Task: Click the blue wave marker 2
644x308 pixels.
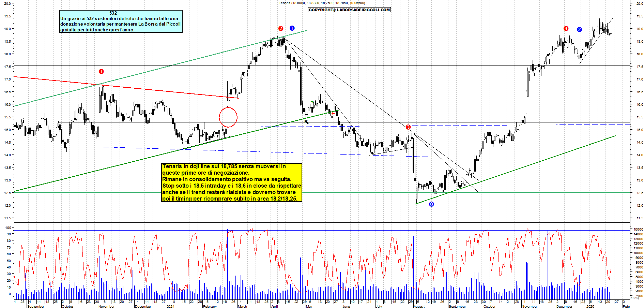Action: [579, 30]
